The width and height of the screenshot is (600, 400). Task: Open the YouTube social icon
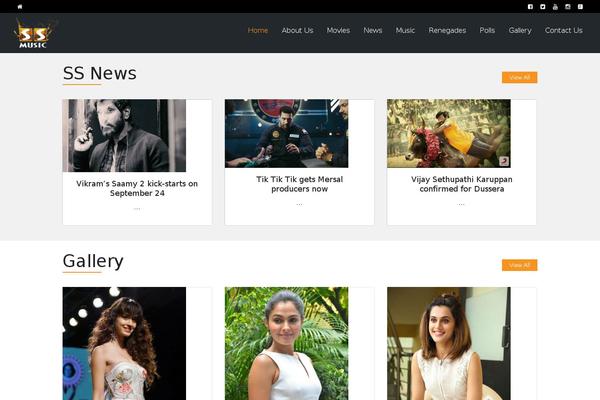(x=555, y=7)
